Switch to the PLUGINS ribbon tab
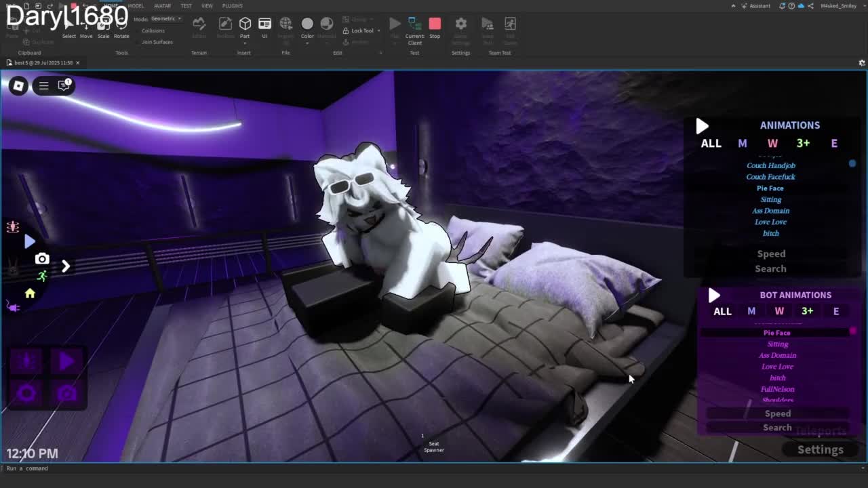Viewport: 868px width, 488px height. 232,6
